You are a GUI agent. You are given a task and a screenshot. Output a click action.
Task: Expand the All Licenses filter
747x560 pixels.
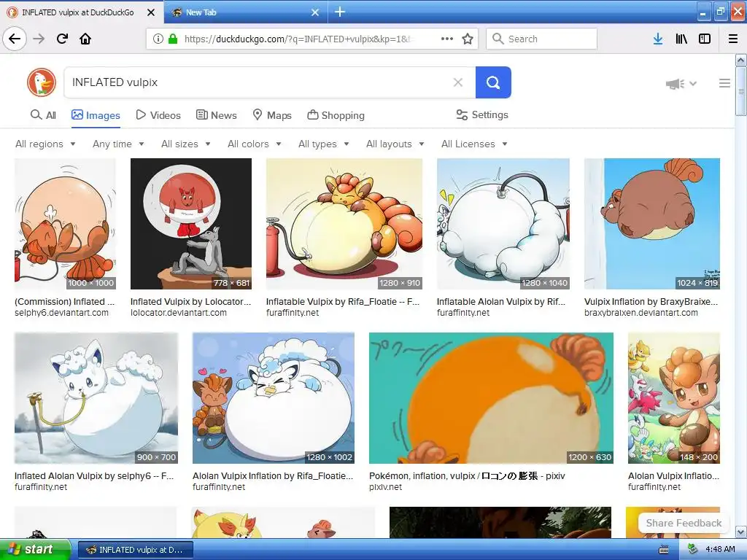point(474,144)
